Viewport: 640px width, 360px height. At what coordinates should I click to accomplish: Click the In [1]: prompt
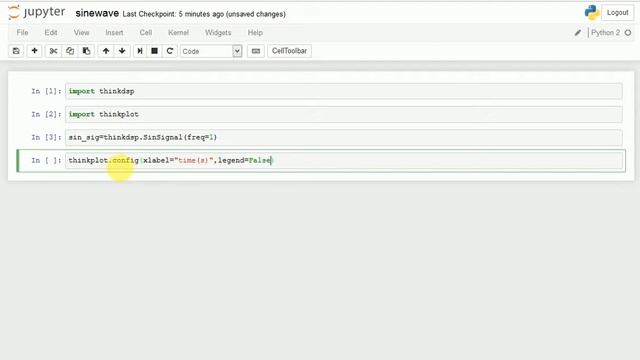point(46,91)
